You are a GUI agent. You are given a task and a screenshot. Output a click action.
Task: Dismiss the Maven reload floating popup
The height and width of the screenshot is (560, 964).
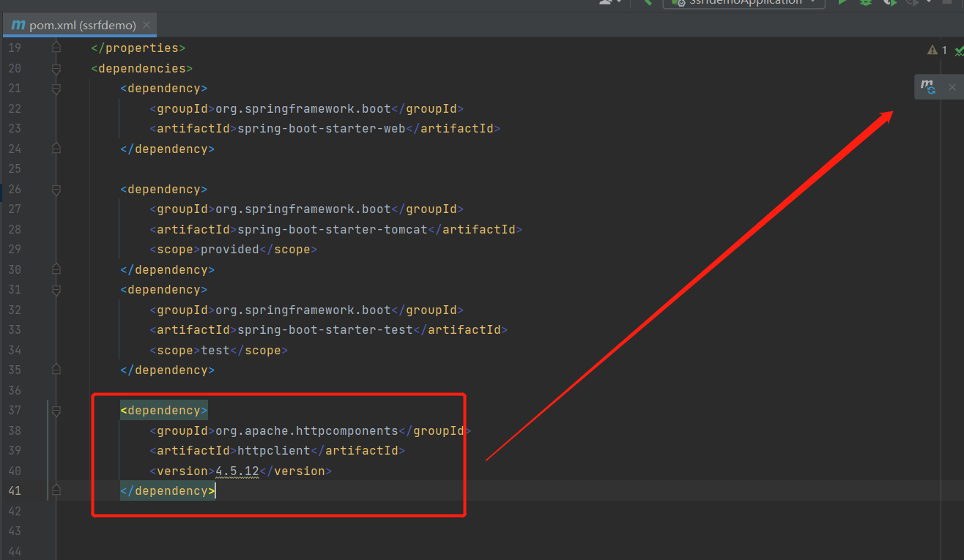point(952,87)
